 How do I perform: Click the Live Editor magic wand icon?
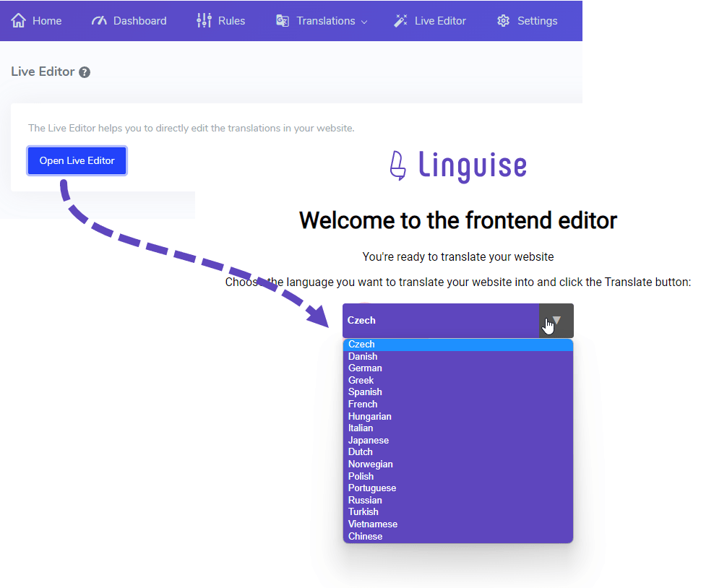pos(400,21)
